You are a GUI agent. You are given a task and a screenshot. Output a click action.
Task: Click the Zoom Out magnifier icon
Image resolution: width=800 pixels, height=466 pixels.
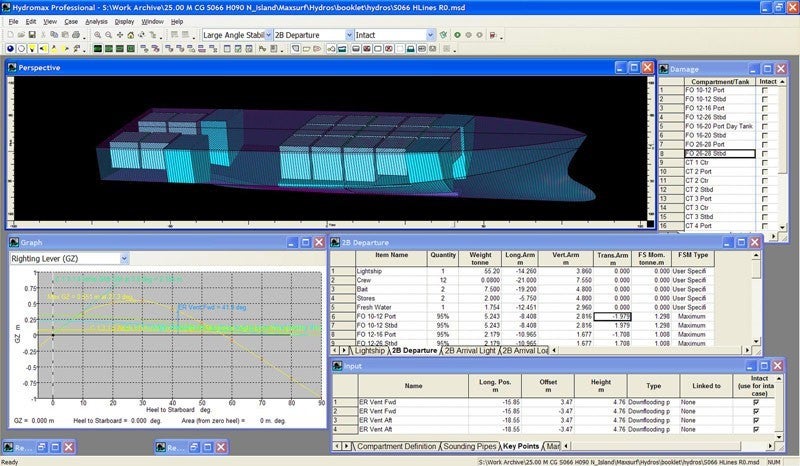coord(108,35)
